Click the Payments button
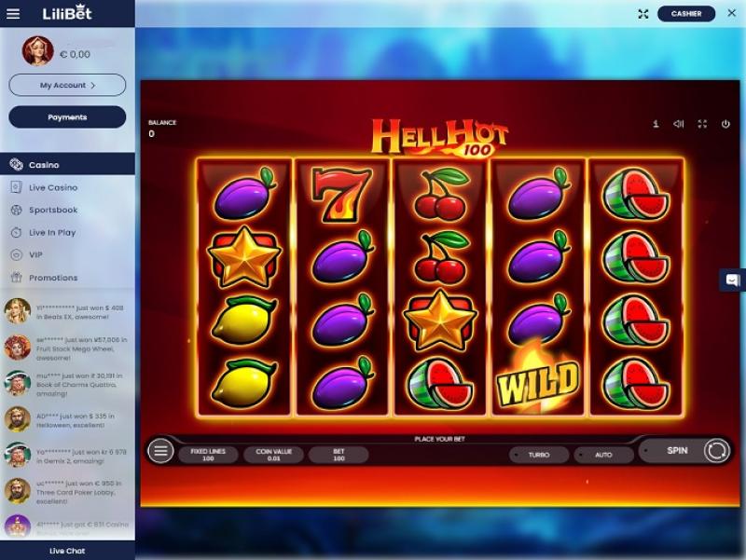The height and width of the screenshot is (560, 746). [x=67, y=117]
